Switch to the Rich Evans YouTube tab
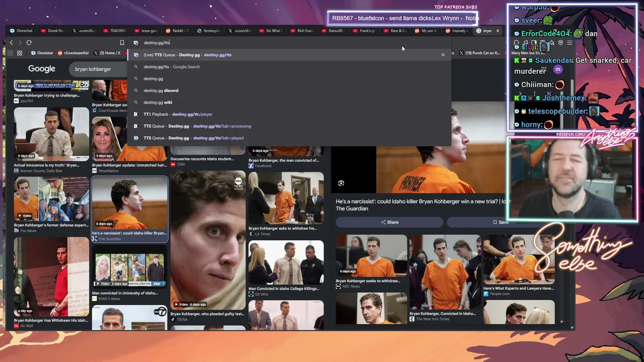The image size is (644, 362). (302, 31)
